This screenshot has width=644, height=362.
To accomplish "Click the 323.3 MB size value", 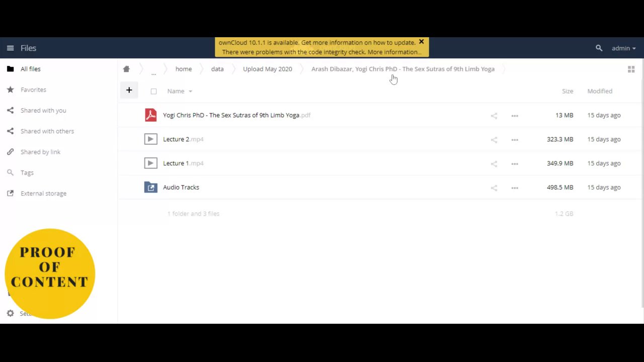I will pos(560,139).
